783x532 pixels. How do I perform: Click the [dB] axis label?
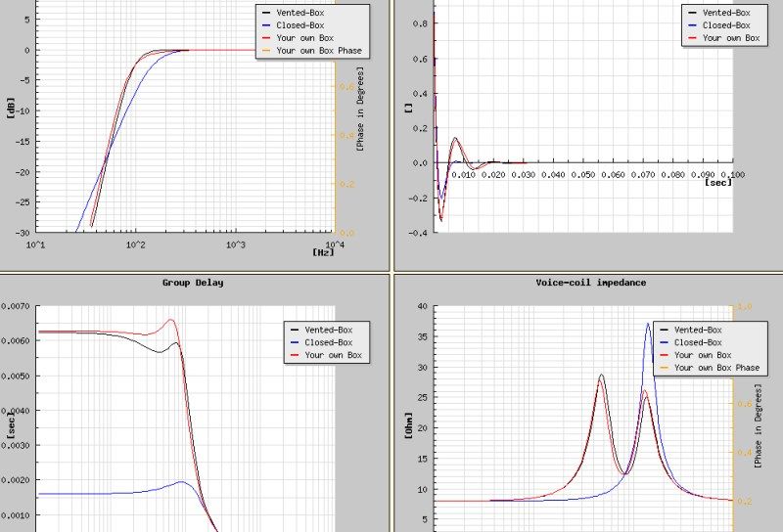pyautogui.click(x=11, y=108)
